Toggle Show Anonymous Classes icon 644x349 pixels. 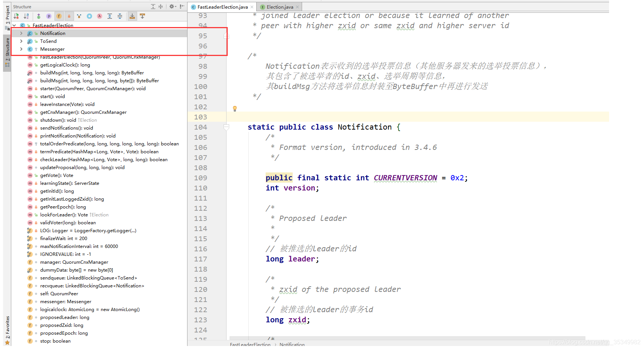click(x=79, y=16)
